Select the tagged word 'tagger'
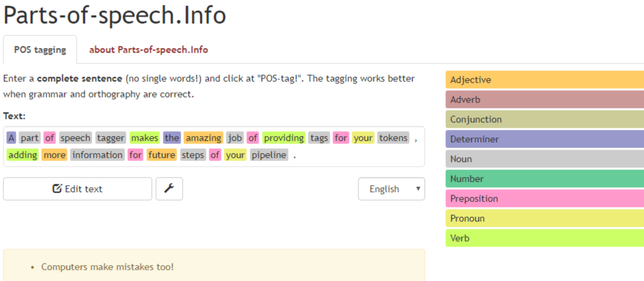The width and height of the screenshot is (644, 281). [110, 138]
